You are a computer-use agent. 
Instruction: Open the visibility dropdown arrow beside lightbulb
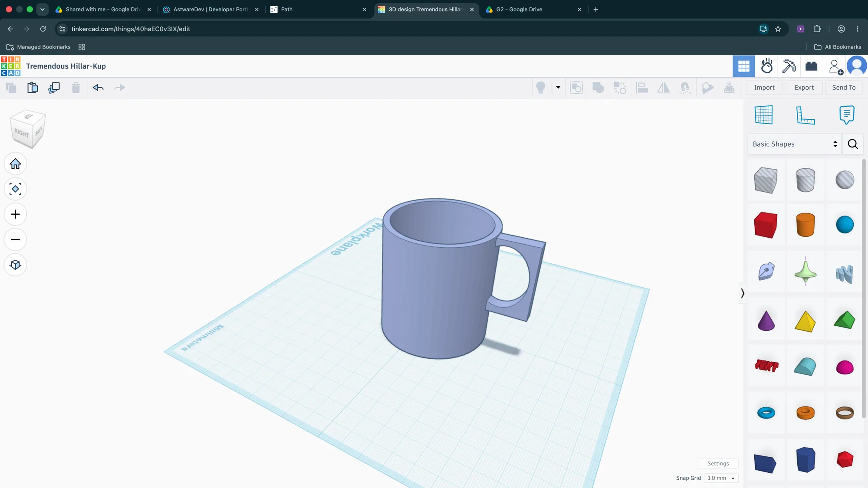point(558,87)
